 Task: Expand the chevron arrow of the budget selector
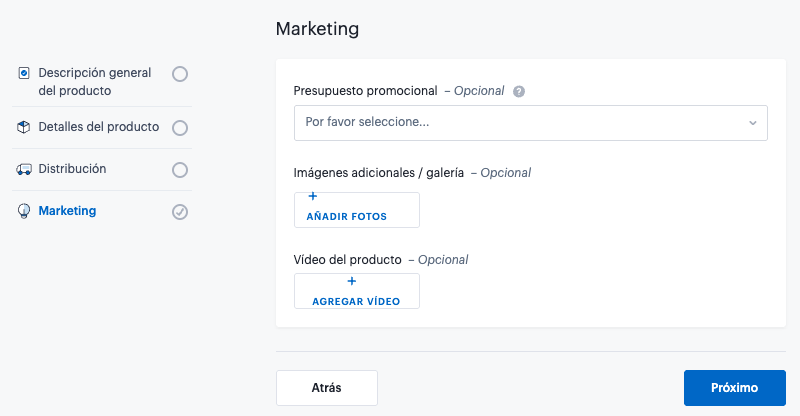tap(753, 123)
